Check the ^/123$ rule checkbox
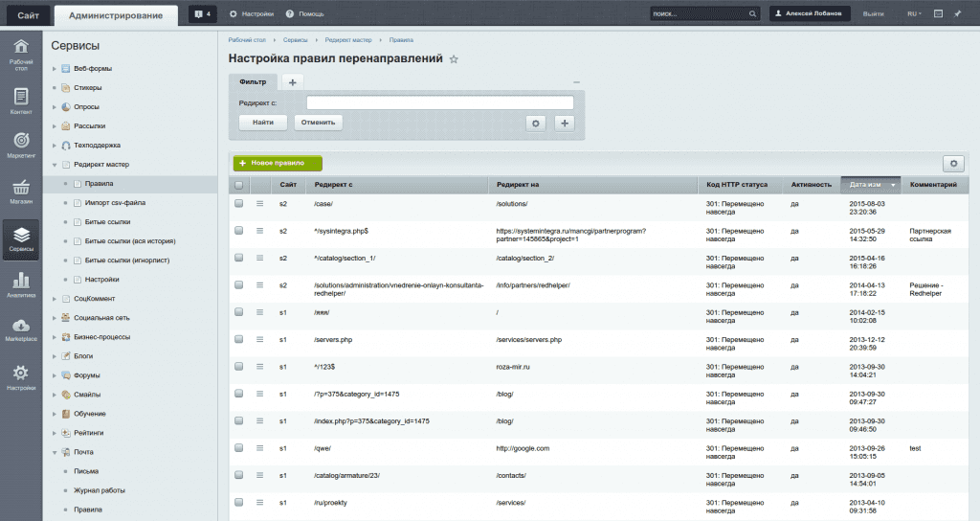Viewport: 980px width, 521px height. (x=238, y=366)
